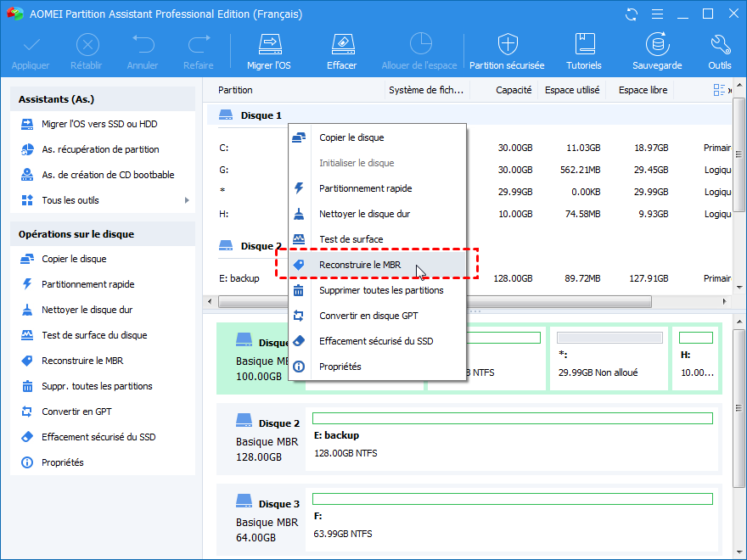Select the E: backup partition bar
This screenshot has height=560, width=747.
pyautogui.click(x=512, y=418)
